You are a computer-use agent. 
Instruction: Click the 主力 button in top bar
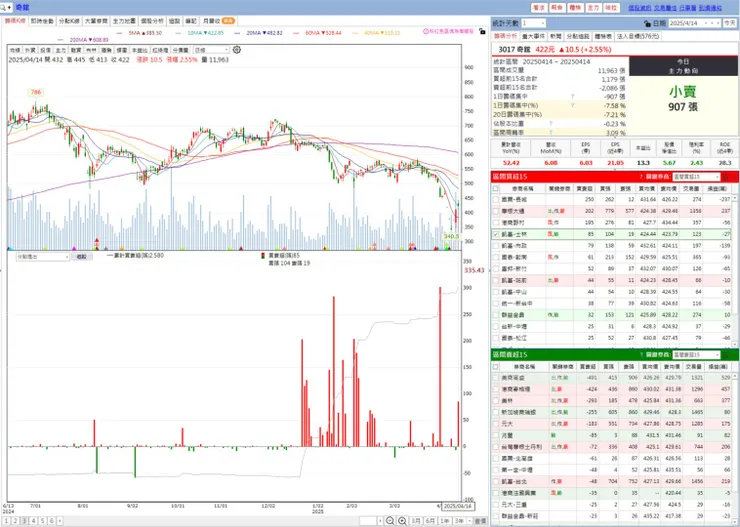pyautogui.click(x=593, y=8)
